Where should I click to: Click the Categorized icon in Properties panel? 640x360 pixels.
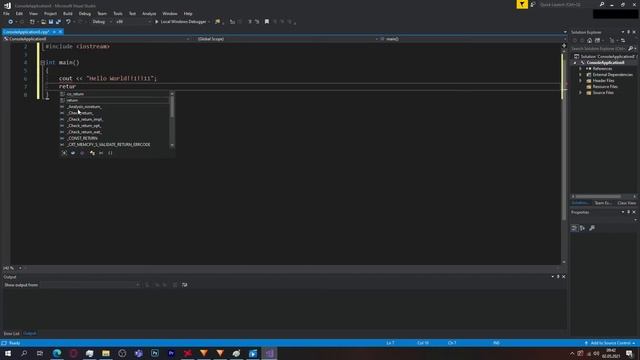pos(574,228)
